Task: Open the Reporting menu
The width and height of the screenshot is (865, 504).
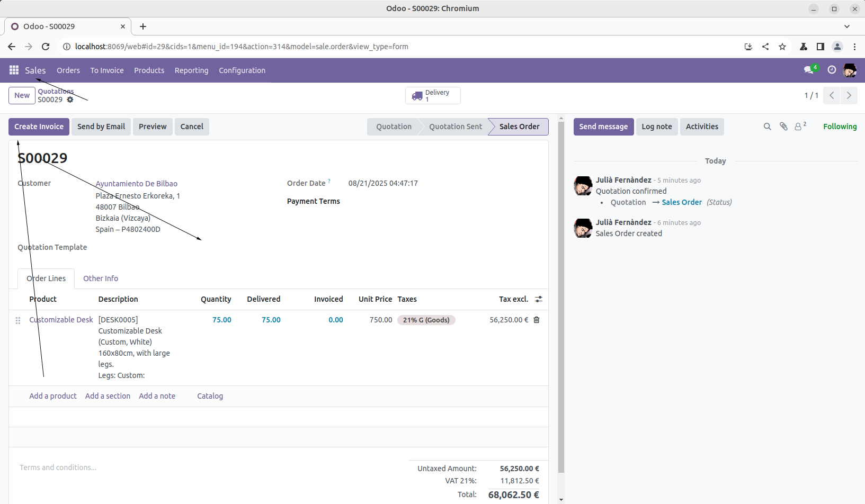Action: 191,70
